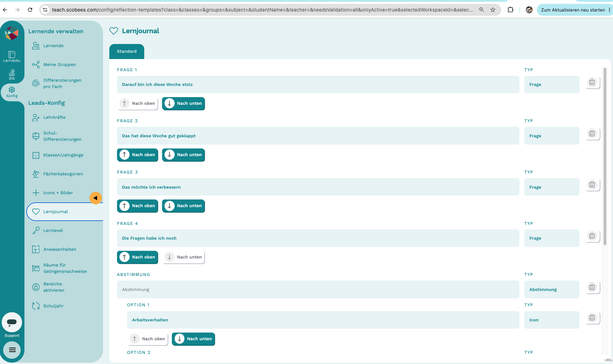Screen dimensions: 613x364
Task: Open Typ dropdown showing Icon
Action: click(552, 320)
